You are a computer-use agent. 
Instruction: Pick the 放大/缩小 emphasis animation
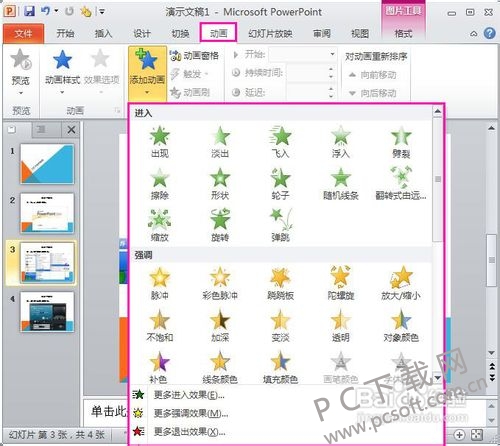(401, 284)
